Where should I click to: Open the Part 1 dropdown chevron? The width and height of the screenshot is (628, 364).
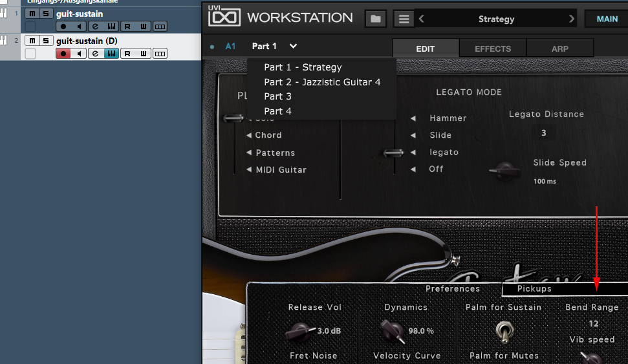coord(293,46)
